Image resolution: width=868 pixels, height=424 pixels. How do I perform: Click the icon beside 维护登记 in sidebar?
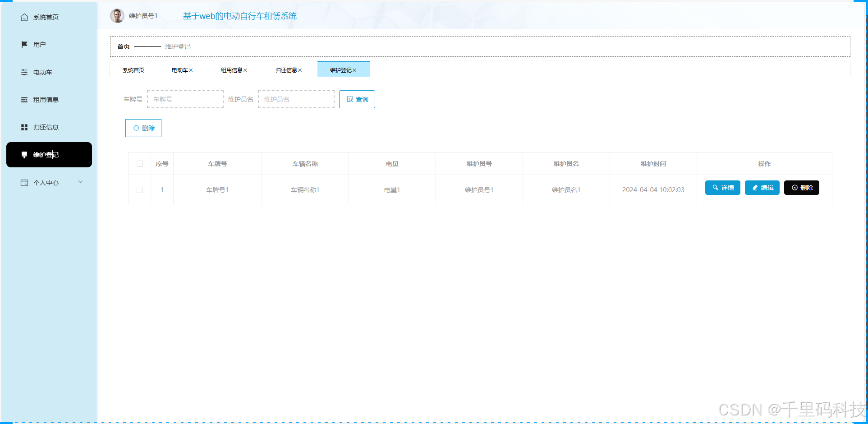pyautogui.click(x=24, y=155)
